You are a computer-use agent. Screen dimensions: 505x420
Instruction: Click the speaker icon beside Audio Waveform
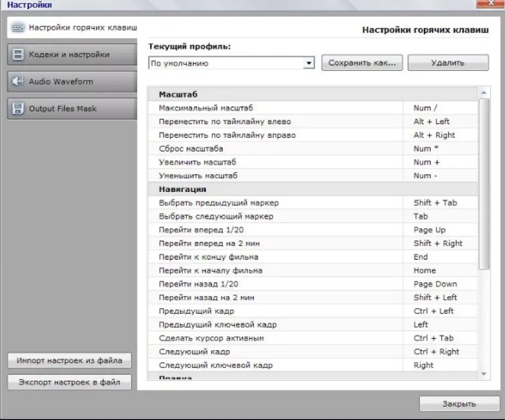point(18,82)
